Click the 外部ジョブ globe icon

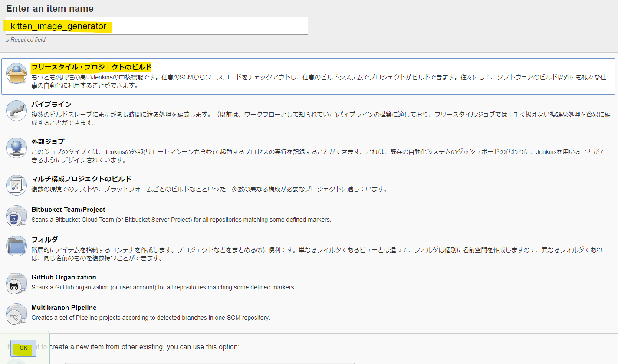coord(16,148)
